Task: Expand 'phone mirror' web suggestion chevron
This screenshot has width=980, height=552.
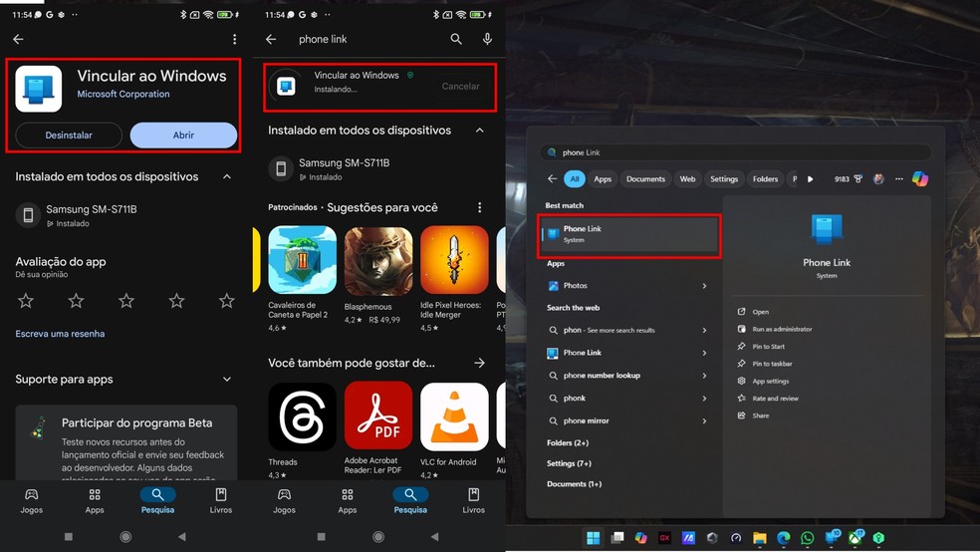Action: (x=704, y=421)
